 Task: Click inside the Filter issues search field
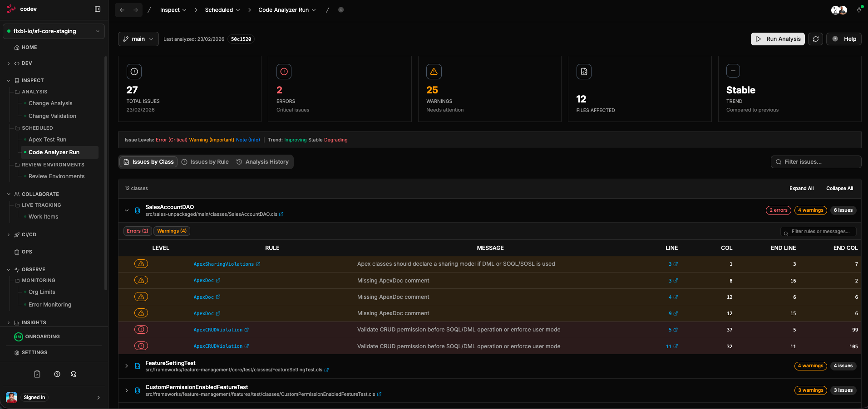pyautogui.click(x=816, y=161)
